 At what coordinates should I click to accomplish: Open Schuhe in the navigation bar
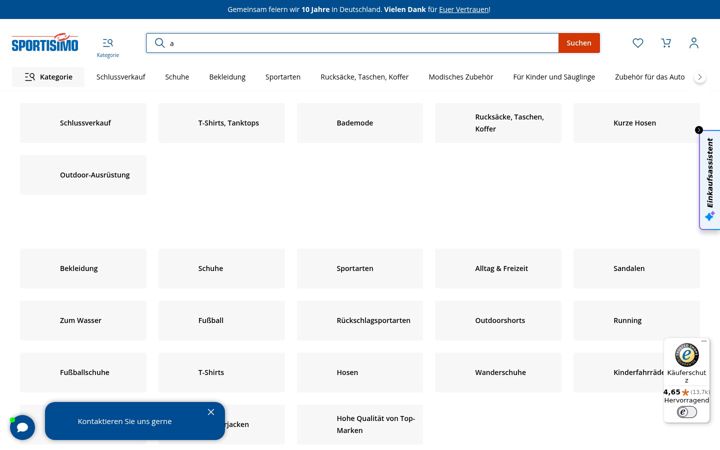pyautogui.click(x=177, y=77)
